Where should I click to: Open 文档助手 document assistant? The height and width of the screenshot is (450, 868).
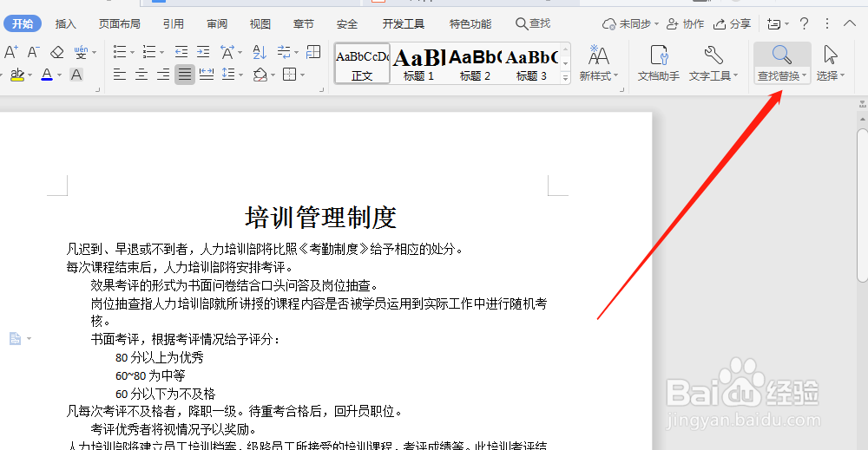pyautogui.click(x=659, y=63)
